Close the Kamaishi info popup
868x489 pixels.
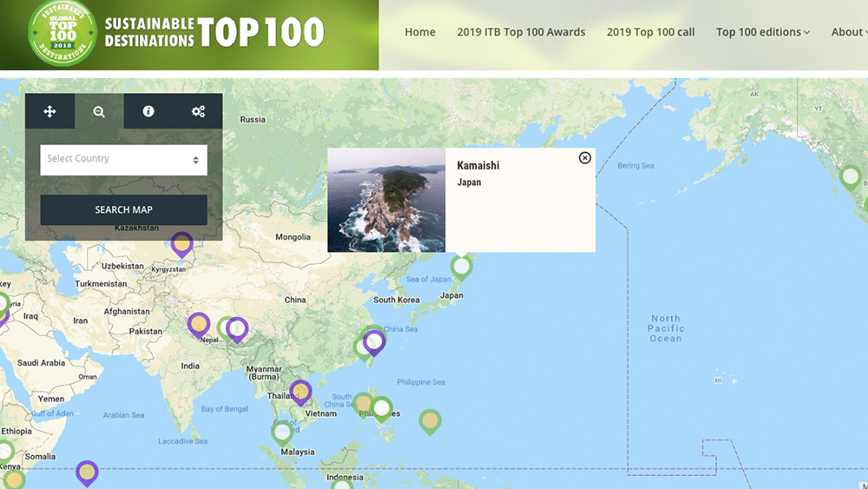click(x=585, y=158)
